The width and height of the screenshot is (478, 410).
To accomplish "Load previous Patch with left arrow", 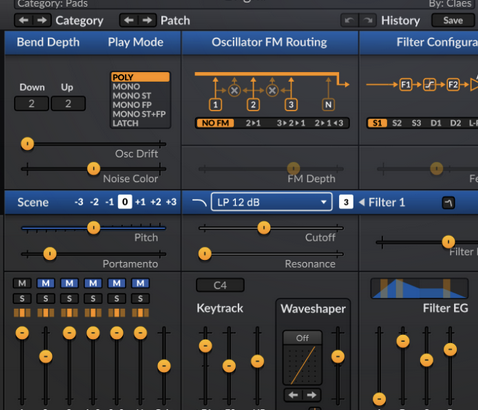I will [129, 20].
